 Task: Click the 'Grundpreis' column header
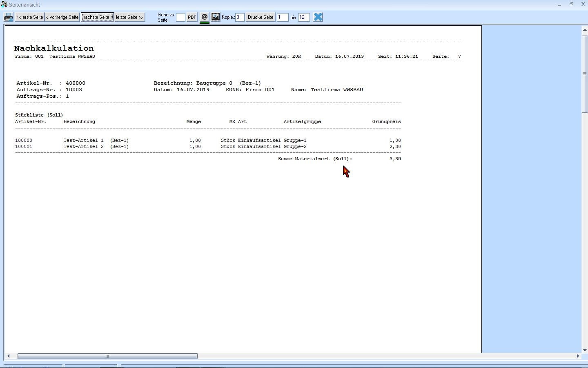click(x=386, y=122)
